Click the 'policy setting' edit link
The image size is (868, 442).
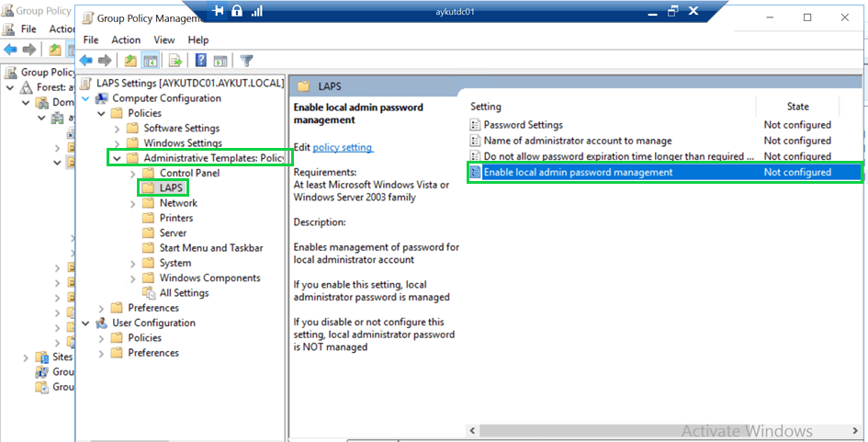343,148
